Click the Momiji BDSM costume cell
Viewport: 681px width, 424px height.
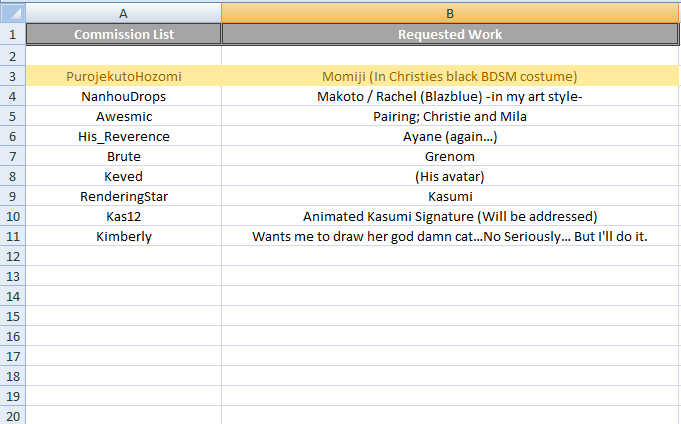pyautogui.click(x=450, y=76)
